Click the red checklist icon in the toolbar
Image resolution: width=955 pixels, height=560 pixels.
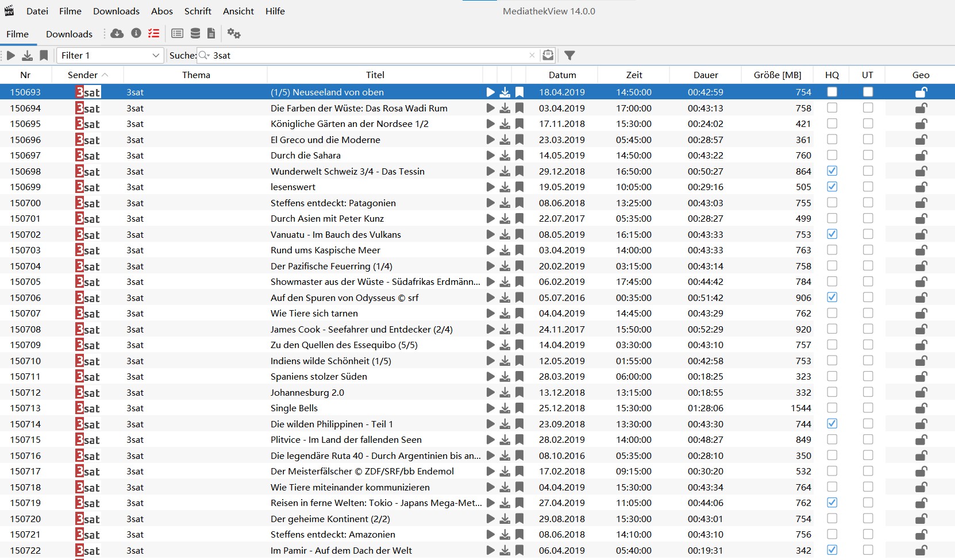pyautogui.click(x=153, y=33)
